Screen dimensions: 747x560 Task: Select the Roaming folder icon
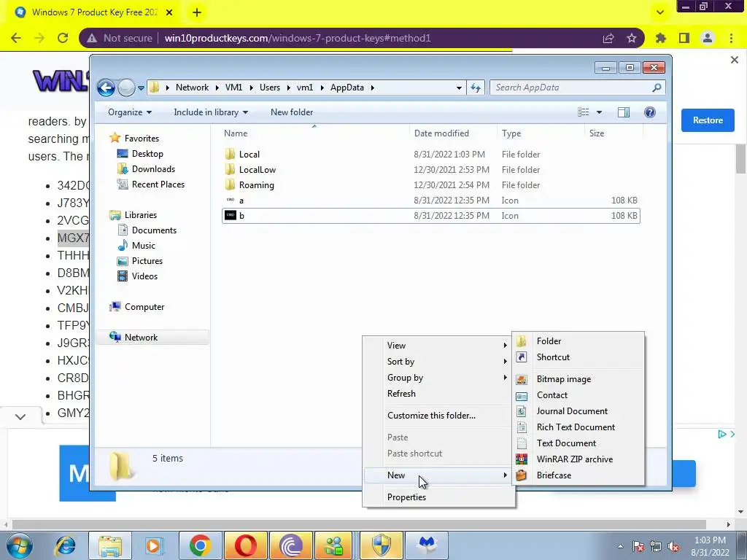click(230, 184)
